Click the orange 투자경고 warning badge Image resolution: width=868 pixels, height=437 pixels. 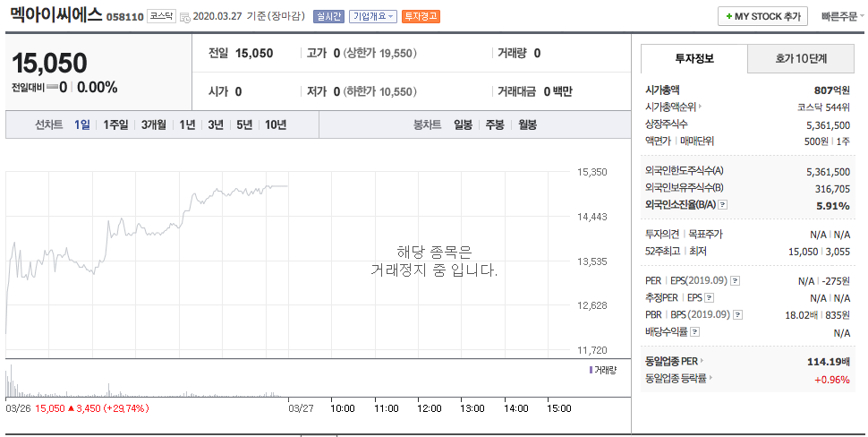[421, 16]
